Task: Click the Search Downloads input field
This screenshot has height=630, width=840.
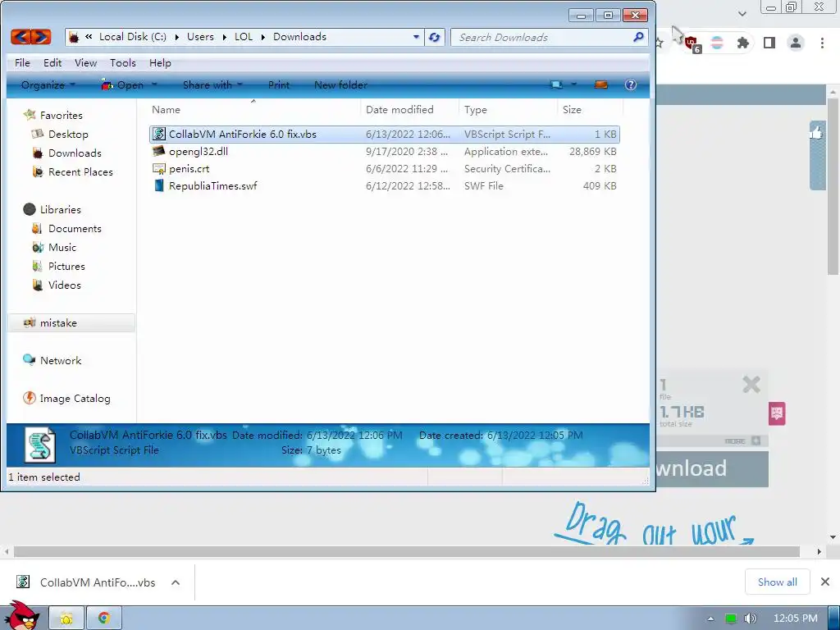Action: click(541, 37)
